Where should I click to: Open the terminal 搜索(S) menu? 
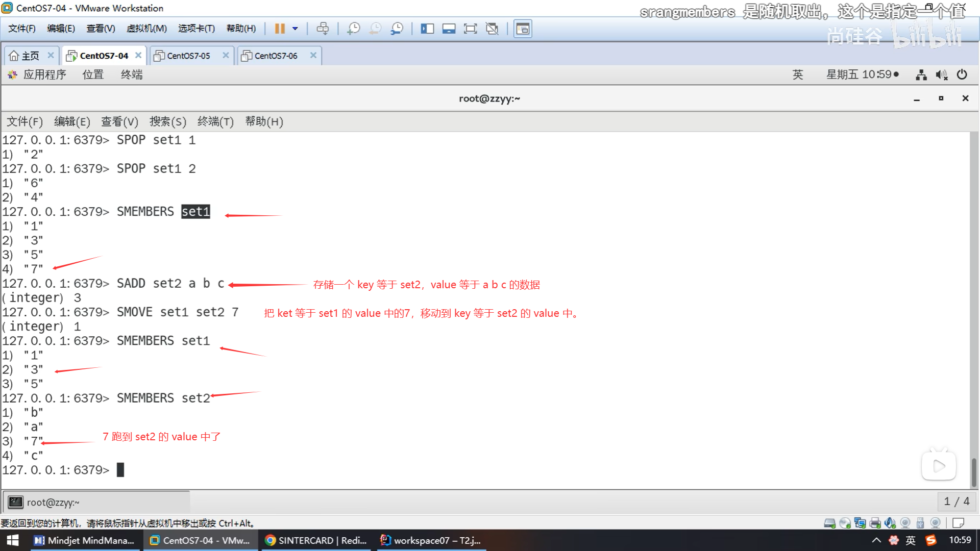(167, 121)
